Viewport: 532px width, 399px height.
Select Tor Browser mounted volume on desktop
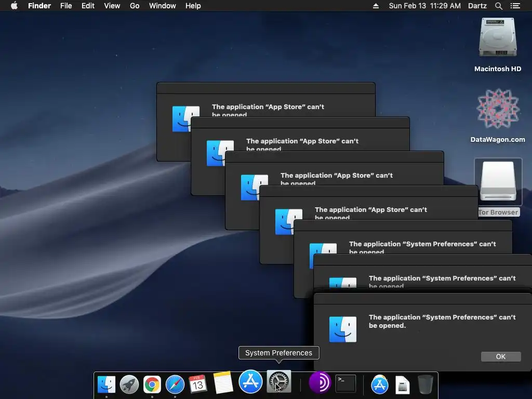click(498, 181)
